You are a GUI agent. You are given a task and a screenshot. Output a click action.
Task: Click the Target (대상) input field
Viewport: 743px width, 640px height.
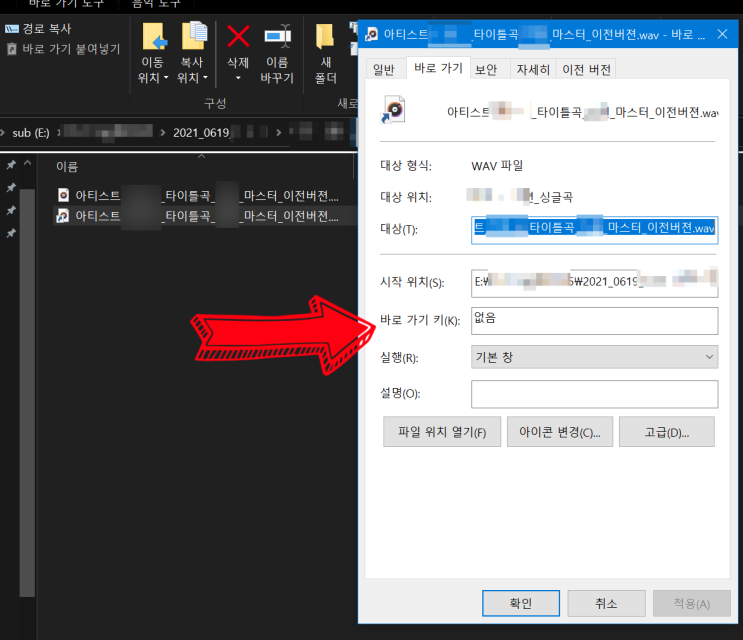tap(594, 230)
